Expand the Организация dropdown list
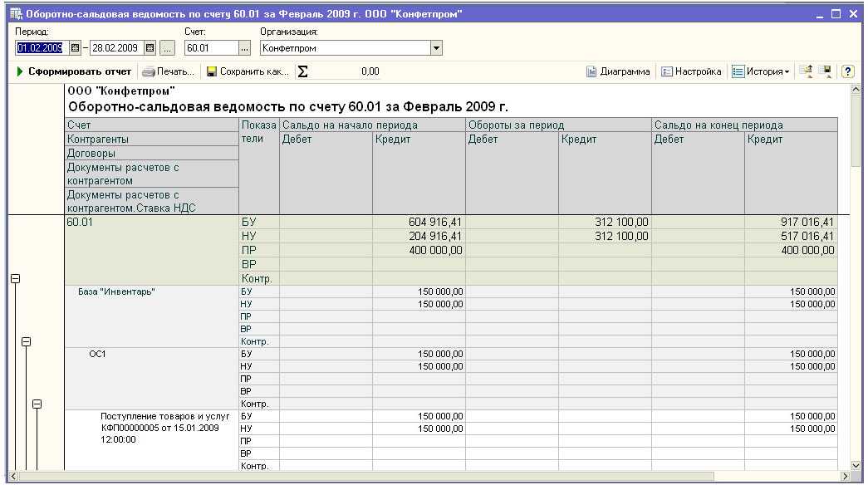Screen dimensions: 868x485 coord(436,48)
